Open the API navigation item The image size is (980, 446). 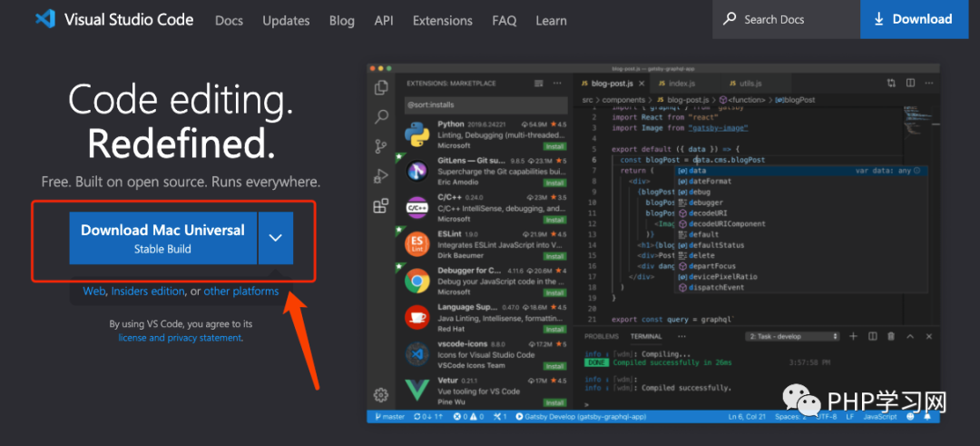[384, 21]
